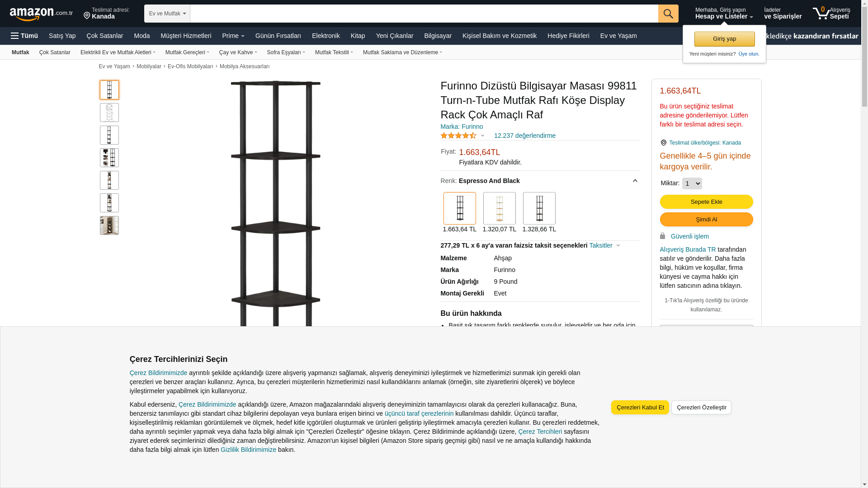Click into the main search field

click(x=424, y=14)
